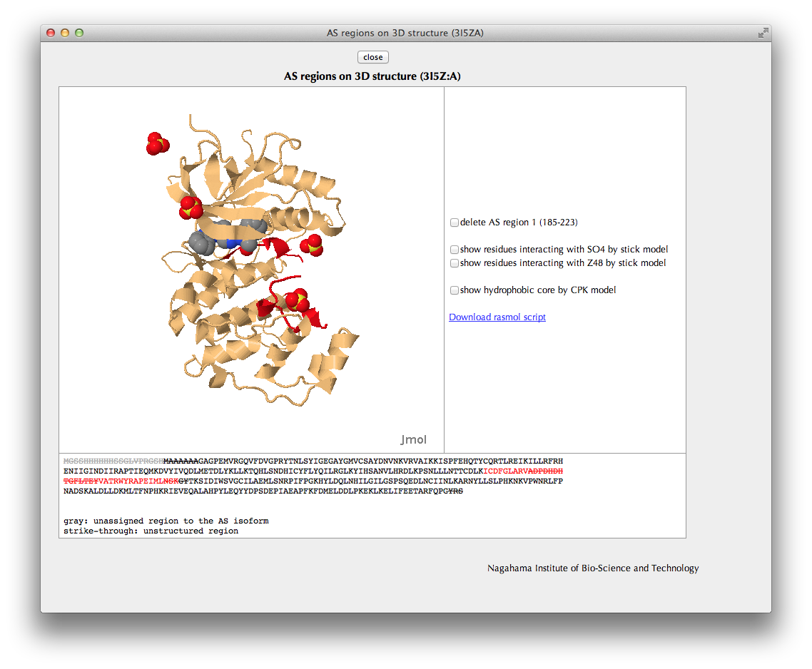Minimize window with the yellow button

(x=65, y=33)
